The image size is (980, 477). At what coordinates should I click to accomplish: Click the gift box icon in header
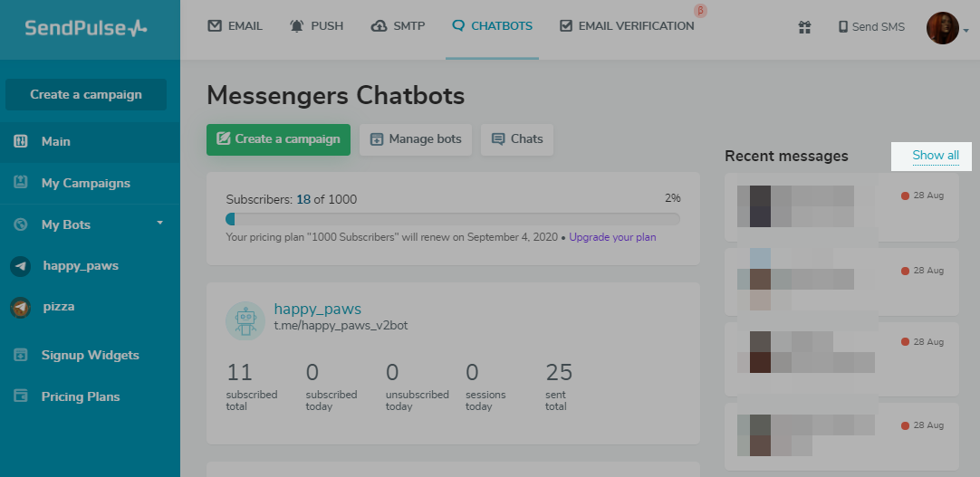tap(804, 27)
